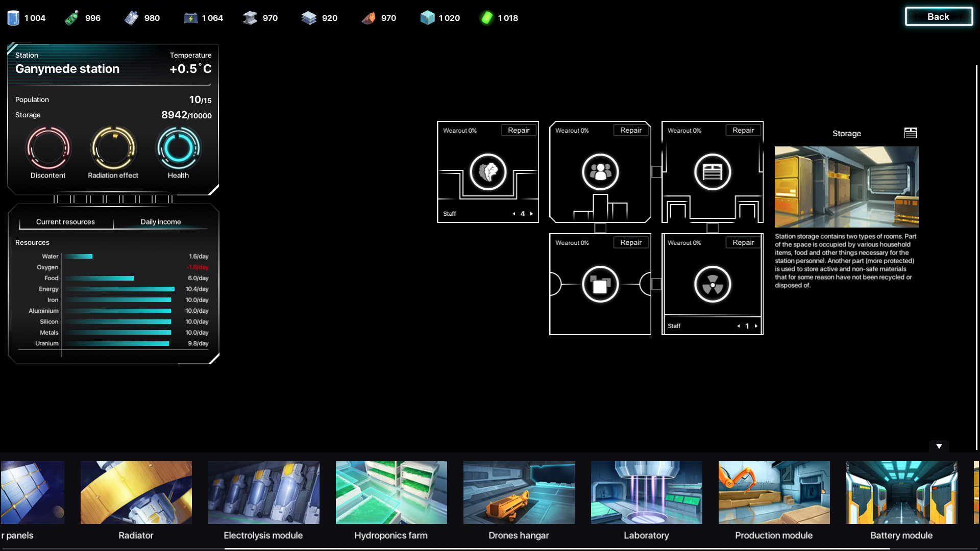Switch to the Current resources tab
Image resolution: width=980 pixels, height=551 pixels.
(65, 221)
